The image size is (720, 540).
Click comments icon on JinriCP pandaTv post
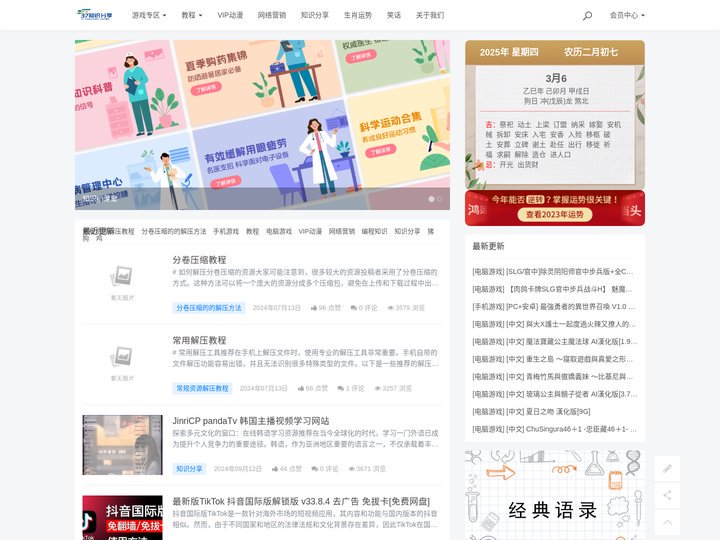(315, 469)
